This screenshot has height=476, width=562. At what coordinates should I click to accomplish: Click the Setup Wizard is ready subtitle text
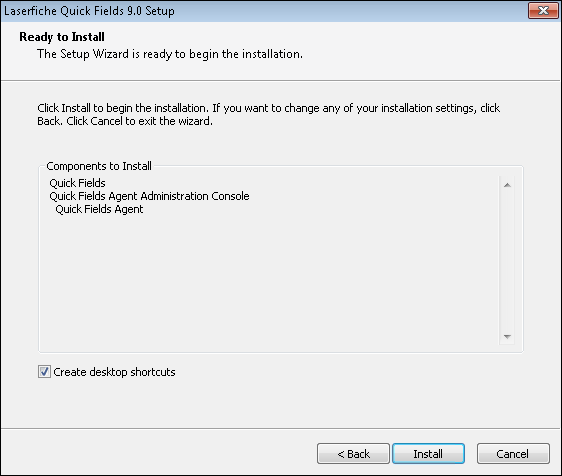[170, 54]
